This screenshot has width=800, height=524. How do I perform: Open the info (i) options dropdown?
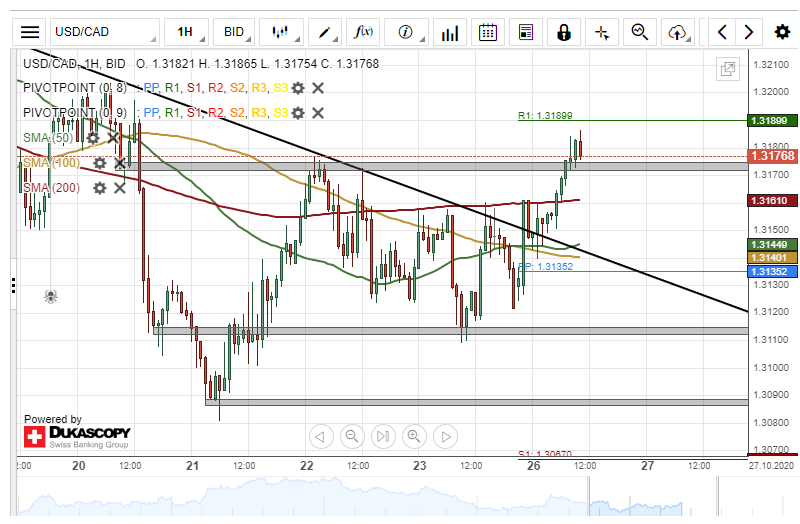click(406, 32)
